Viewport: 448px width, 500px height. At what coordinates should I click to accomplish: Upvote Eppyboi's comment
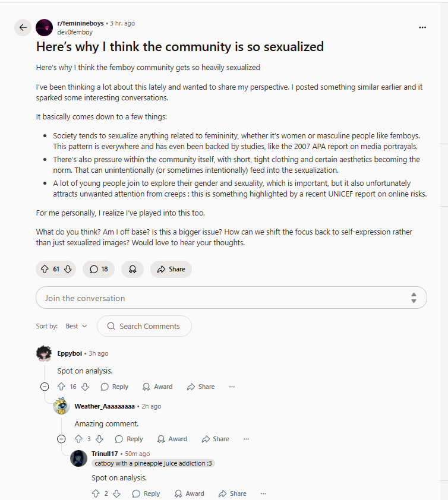(x=61, y=387)
